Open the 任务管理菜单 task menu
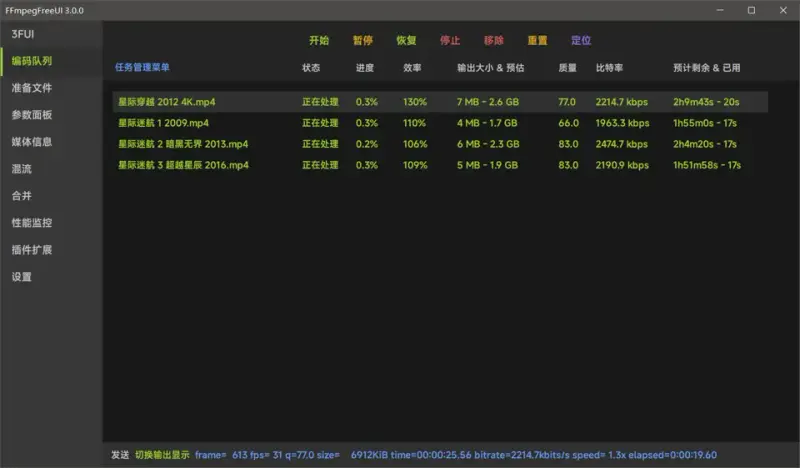Screen dimensions: 800x468 click(x=142, y=68)
